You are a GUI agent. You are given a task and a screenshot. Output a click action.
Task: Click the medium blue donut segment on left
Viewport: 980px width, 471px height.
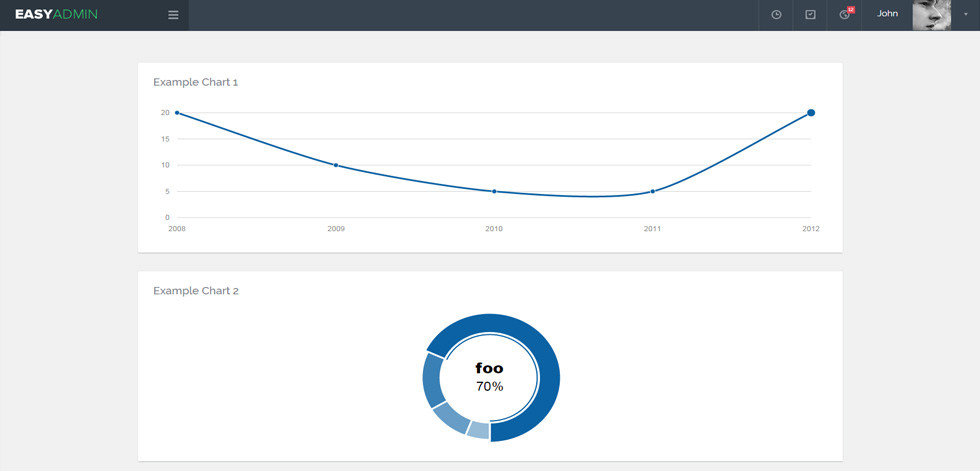(432, 381)
